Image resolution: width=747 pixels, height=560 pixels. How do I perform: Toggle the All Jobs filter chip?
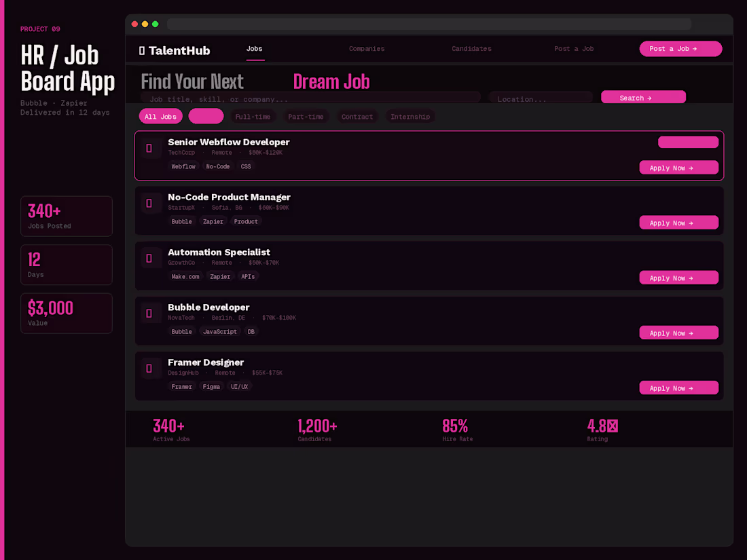(x=160, y=116)
